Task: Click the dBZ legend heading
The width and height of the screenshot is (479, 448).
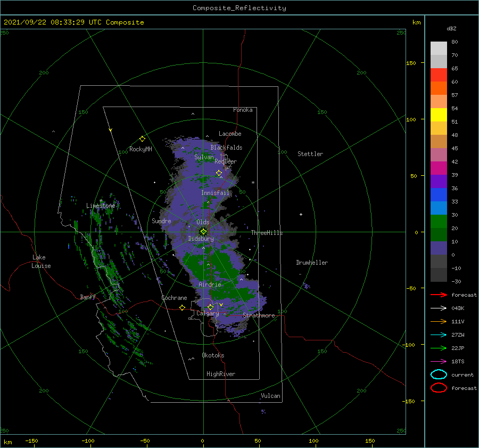Action: (x=451, y=29)
